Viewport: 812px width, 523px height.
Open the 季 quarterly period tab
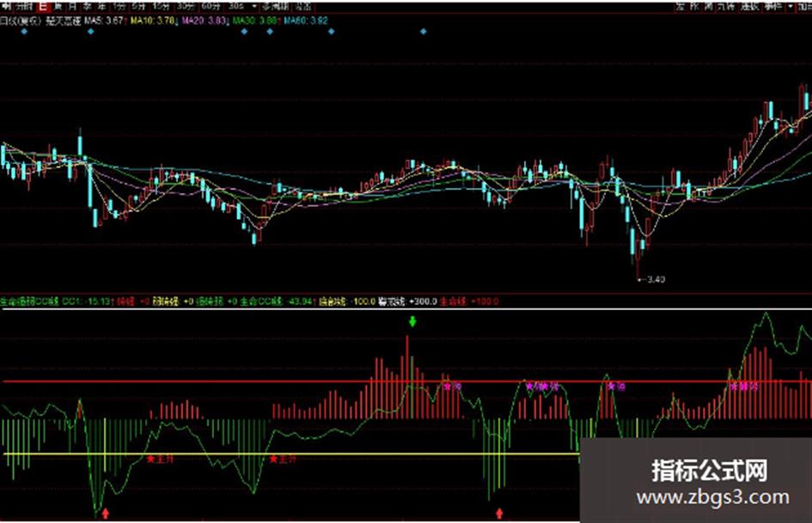88,6
